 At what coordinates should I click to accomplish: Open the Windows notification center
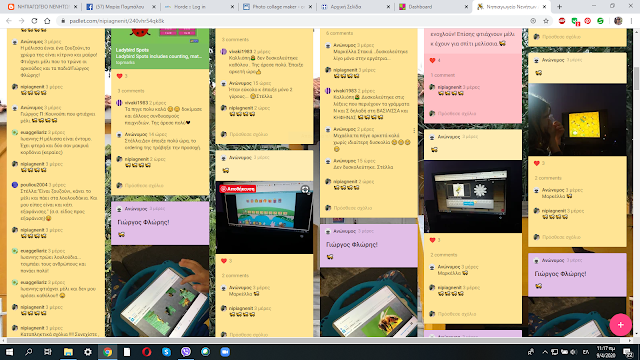[628, 352]
